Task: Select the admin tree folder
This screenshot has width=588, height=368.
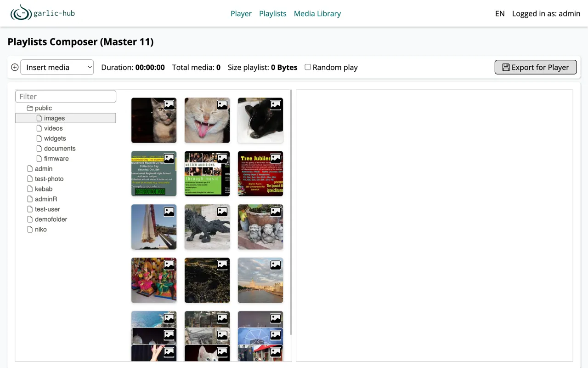Action: pyautogui.click(x=44, y=169)
